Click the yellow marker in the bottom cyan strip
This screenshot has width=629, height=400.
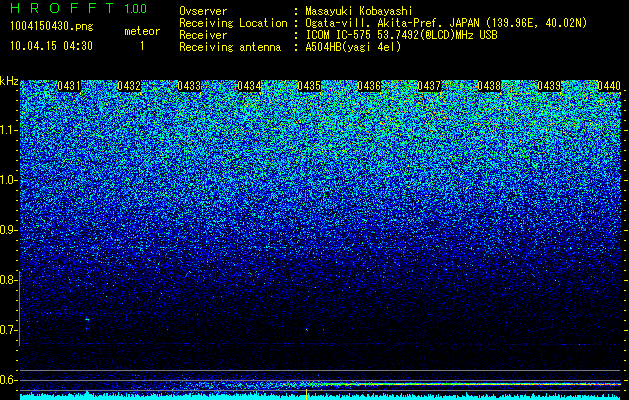click(306, 394)
